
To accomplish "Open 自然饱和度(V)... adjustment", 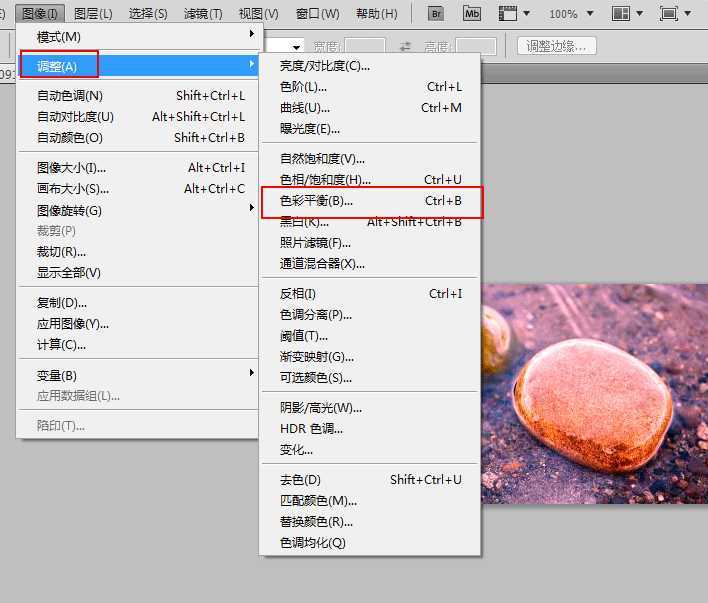I will click(370, 159).
